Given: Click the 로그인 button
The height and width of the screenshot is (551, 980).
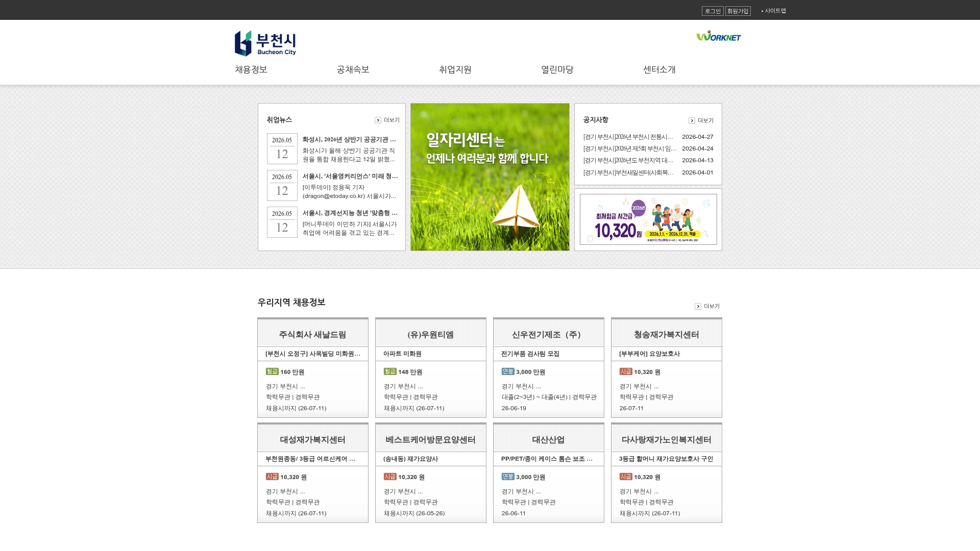Looking at the screenshot, I should pyautogui.click(x=713, y=11).
